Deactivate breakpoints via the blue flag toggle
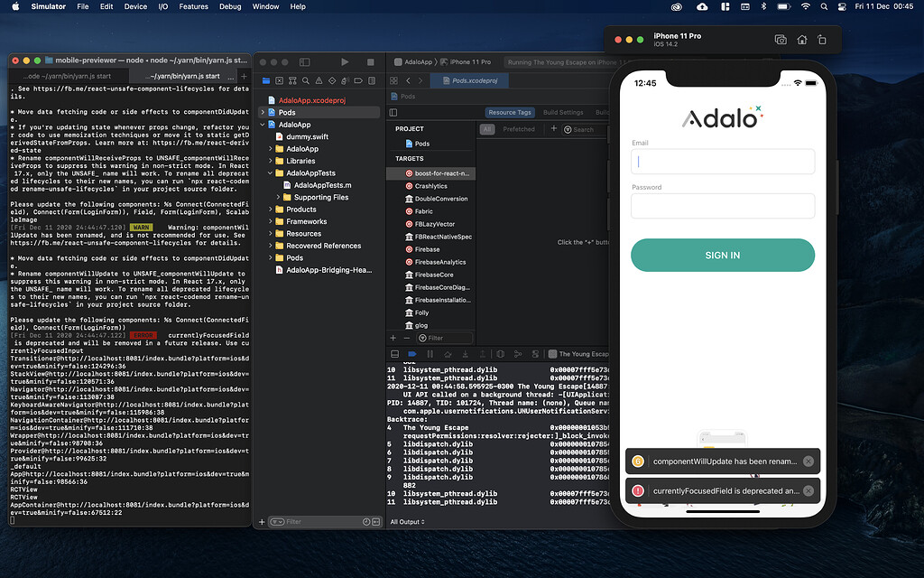Image resolution: width=924 pixels, height=578 pixels. 411,354
